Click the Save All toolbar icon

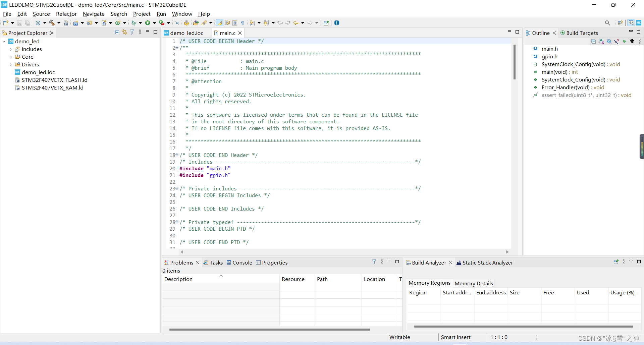(27, 23)
